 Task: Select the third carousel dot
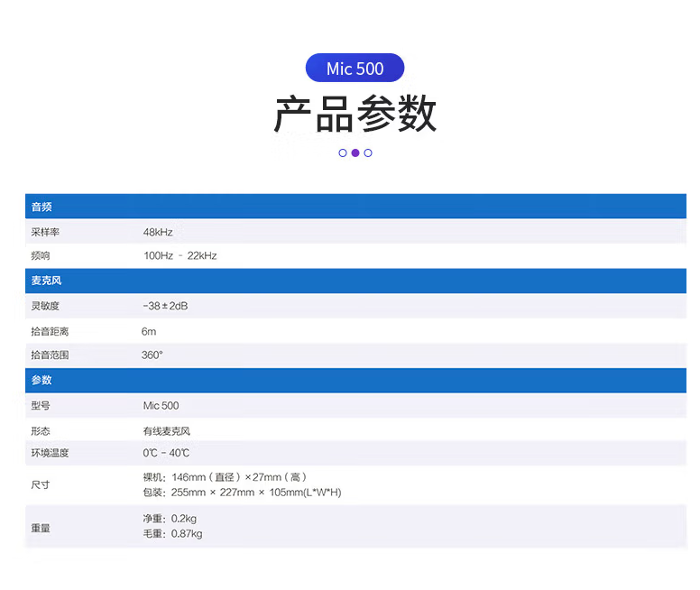368,153
